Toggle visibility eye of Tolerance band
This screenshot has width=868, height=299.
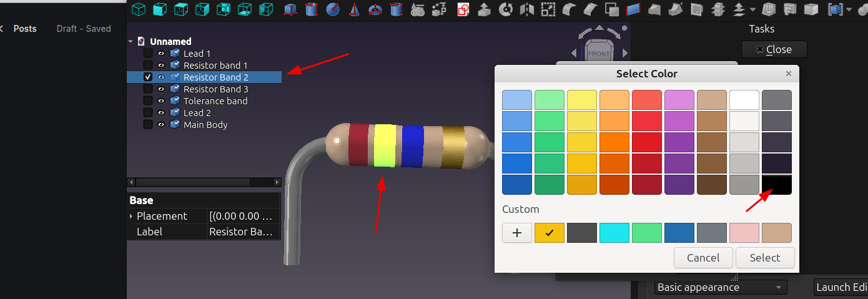pyautogui.click(x=161, y=101)
